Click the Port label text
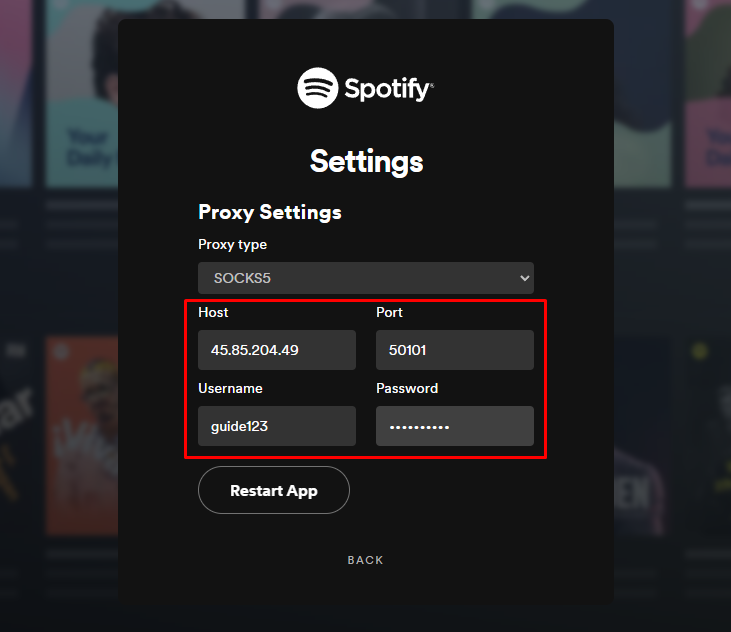731x632 pixels. pyautogui.click(x=389, y=312)
